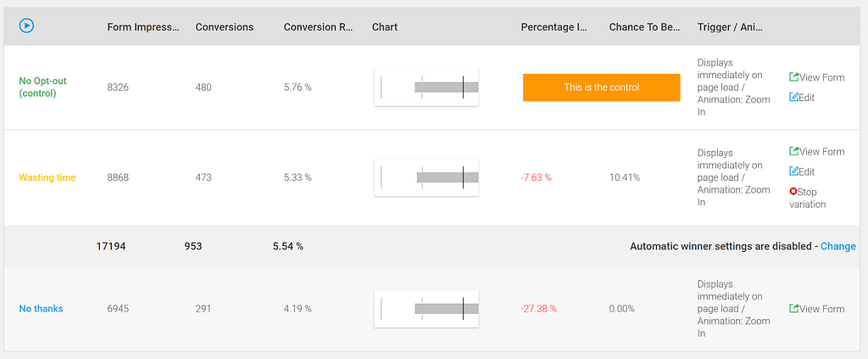This screenshot has height=359, width=868.
Task: Click the No thanks chart thumbnail
Action: [426, 309]
